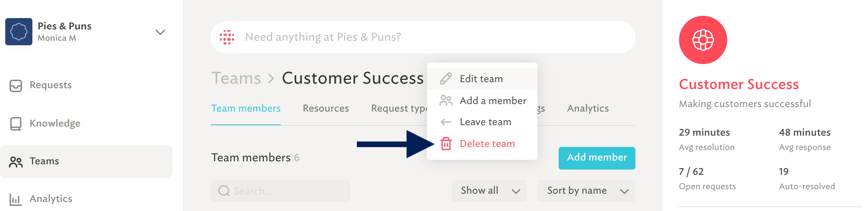Click the pencil icon beside Edit team
868x211 pixels.
(x=446, y=79)
